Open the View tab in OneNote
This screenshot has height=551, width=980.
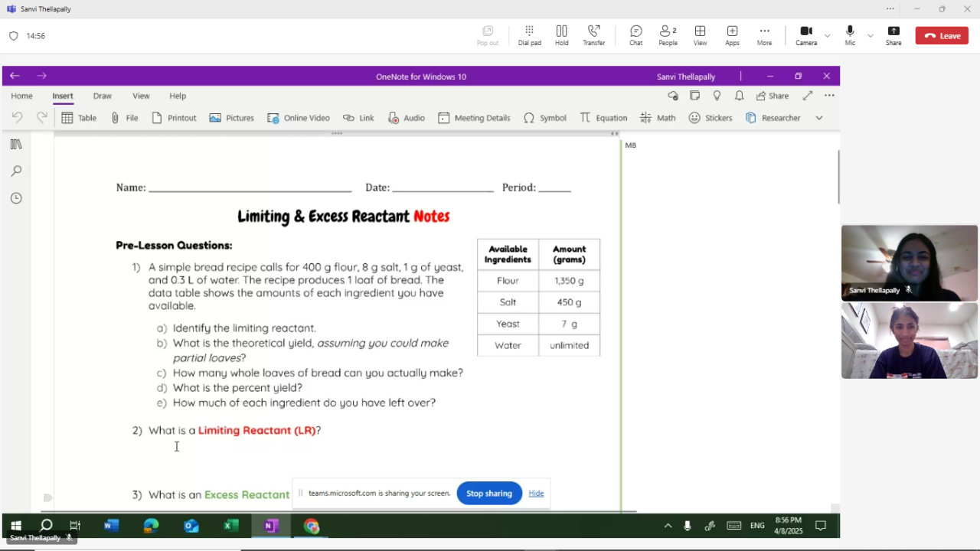141,96
